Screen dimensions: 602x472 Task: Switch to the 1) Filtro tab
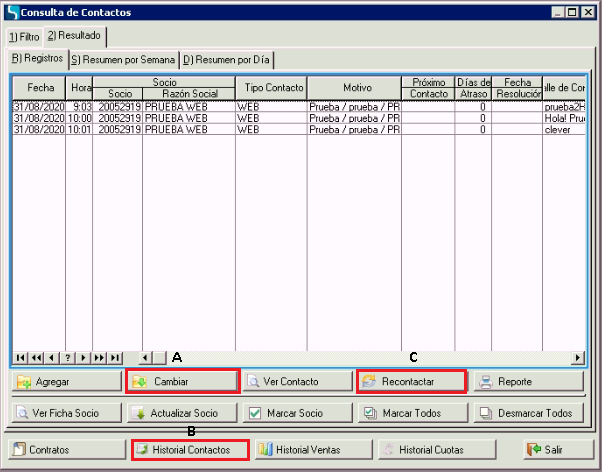(x=23, y=36)
